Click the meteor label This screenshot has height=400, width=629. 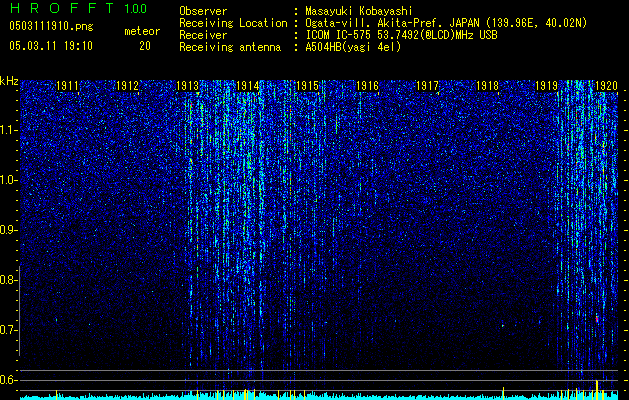coord(142,31)
